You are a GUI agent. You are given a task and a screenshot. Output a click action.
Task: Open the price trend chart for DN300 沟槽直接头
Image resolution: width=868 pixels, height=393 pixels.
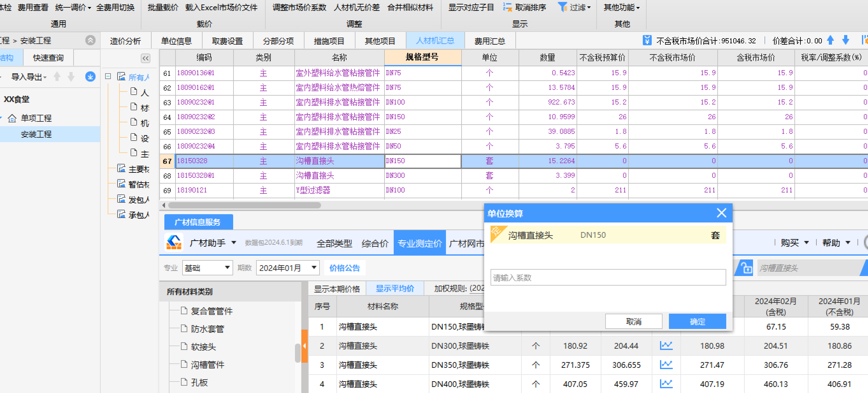[666, 346]
